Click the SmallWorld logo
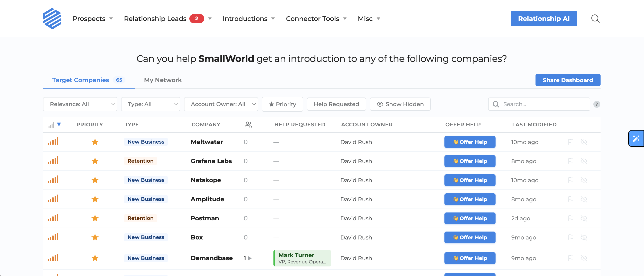The image size is (644, 276). [52, 18]
